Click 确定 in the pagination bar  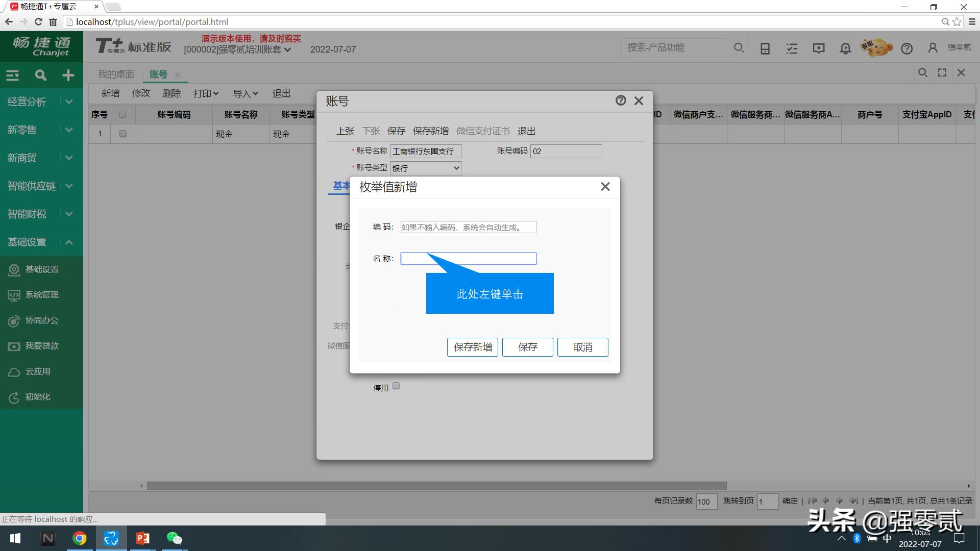[790, 501]
